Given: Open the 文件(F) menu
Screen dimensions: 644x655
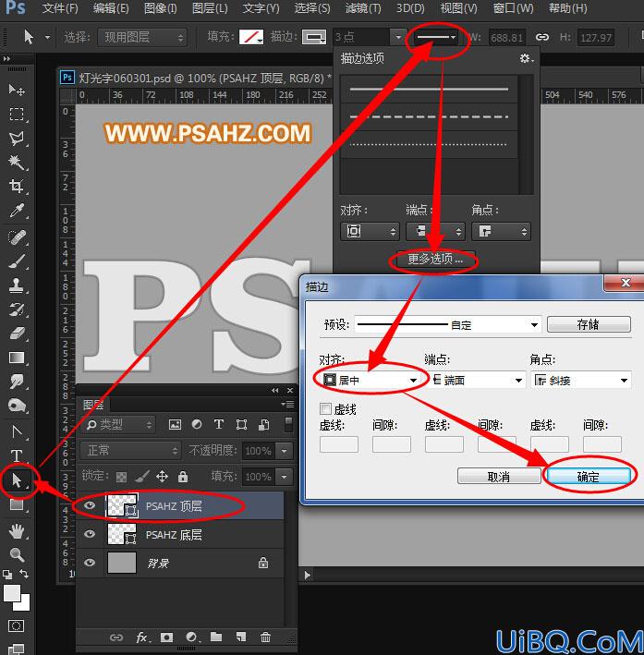Looking at the screenshot, I should (x=60, y=8).
